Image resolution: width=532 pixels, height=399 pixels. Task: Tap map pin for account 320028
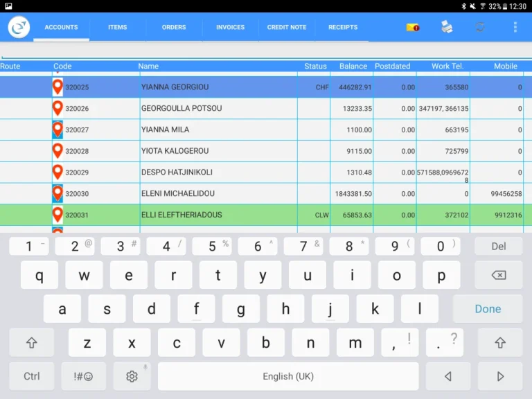pos(57,151)
